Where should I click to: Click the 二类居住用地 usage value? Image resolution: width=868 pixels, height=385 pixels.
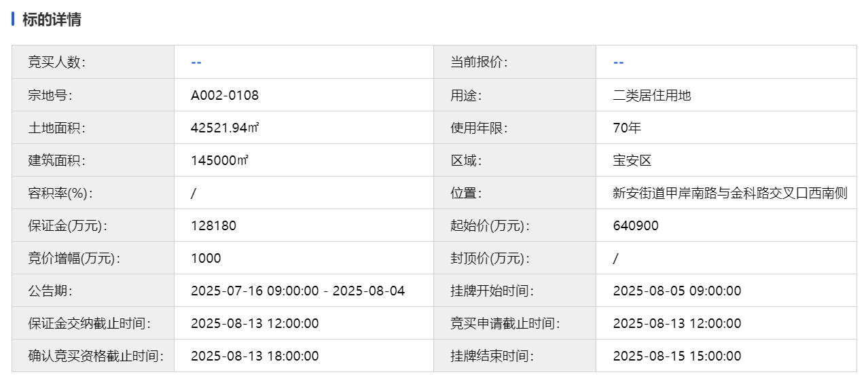click(x=652, y=95)
